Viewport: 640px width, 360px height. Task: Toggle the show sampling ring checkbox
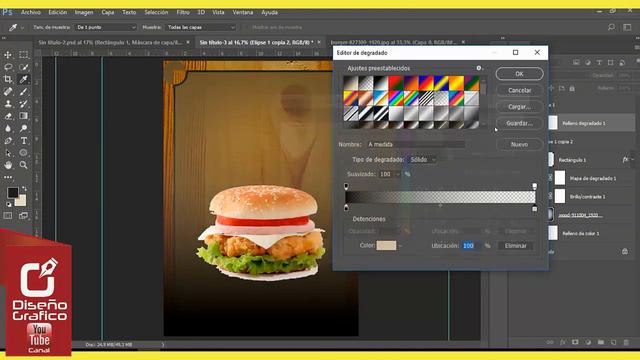(246, 27)
